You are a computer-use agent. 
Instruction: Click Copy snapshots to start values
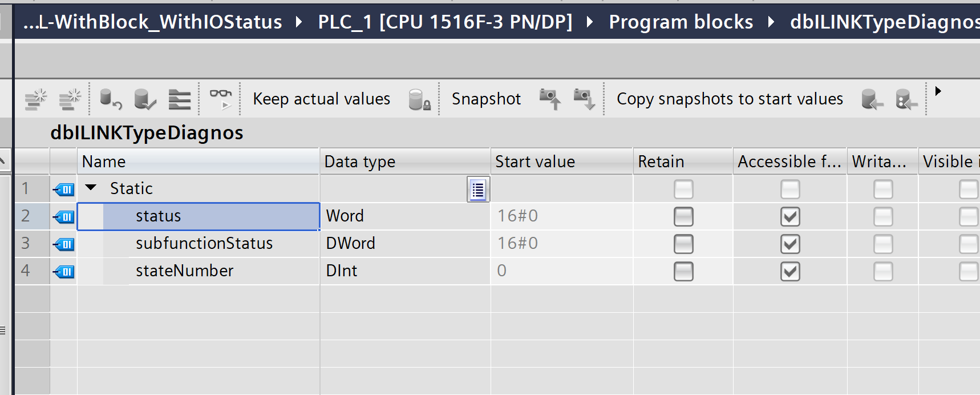click(730, 99)
